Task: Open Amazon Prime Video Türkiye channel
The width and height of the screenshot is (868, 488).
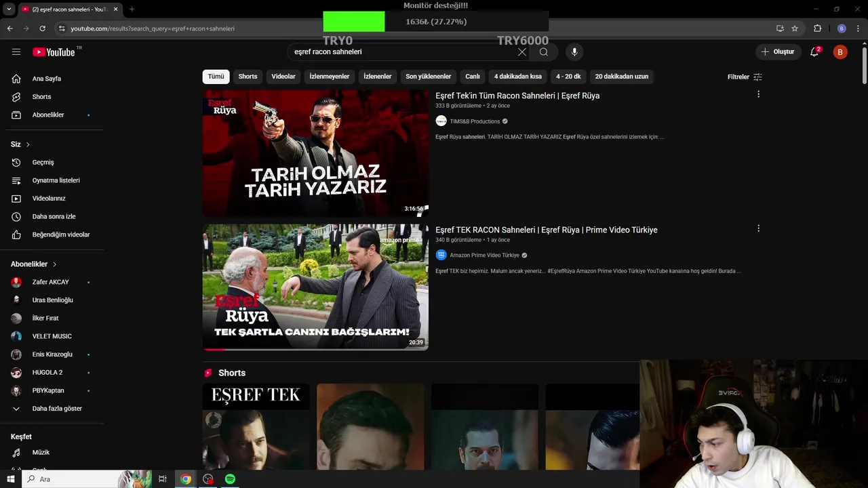Action: [484, 256]
